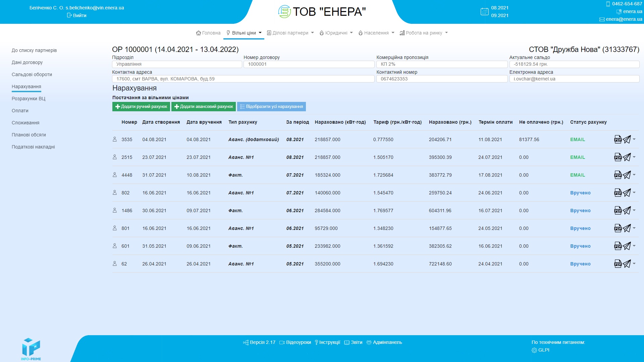This screenshot has height=362, width=644.
Task: Open Юридичні navigation dropdown
Action: pos(336,33)
